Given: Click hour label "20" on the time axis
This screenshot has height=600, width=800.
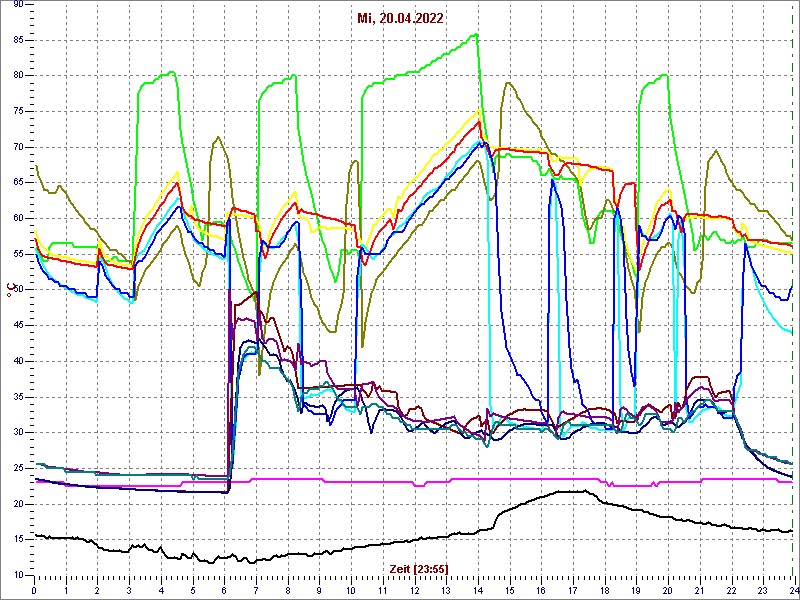Looking at the screenshot, I should [x=667, y=591].
